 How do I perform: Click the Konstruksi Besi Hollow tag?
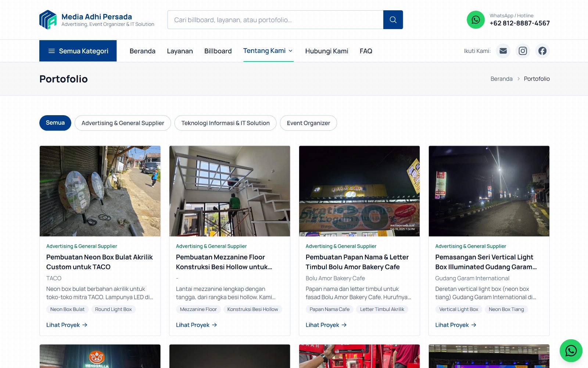click(253, 309)
